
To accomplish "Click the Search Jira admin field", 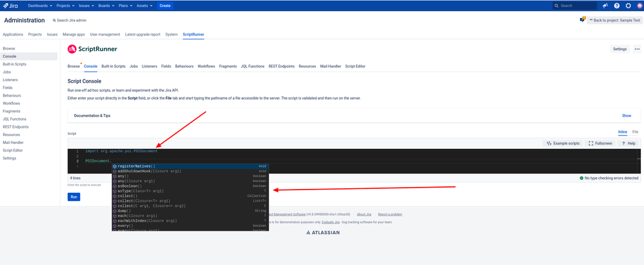I will click(x=70, y=20).
